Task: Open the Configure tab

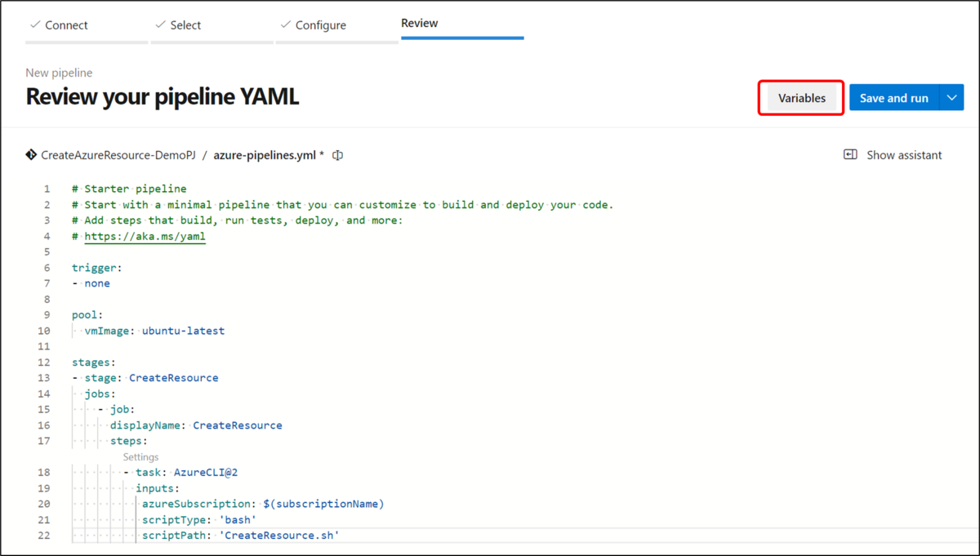Action: (x=336, y=25)
